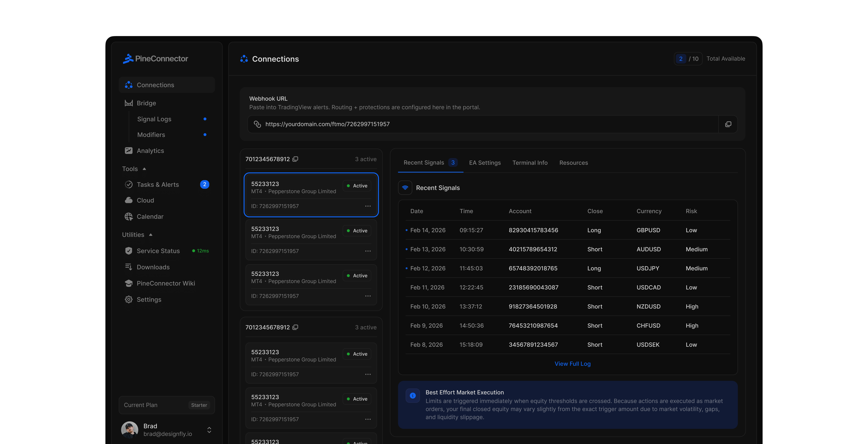Copy the first 7012345678912 group ID
This screenshot has height=444, width=868.
click(295, 159)
